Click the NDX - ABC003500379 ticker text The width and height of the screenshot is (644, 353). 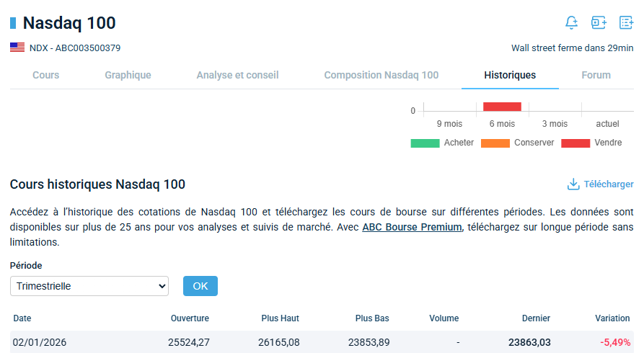pyautogui.click(x=75, y=48)
